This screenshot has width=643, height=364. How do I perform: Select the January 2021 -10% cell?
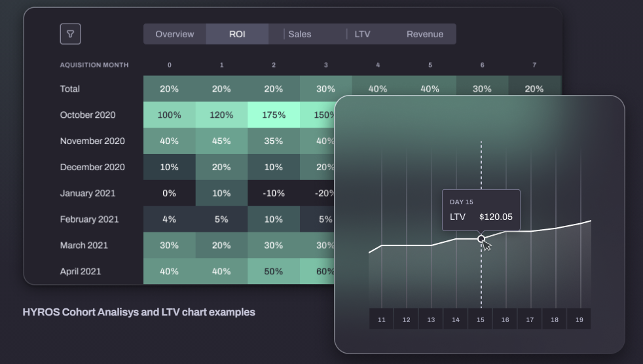pyautogui.click(x=274, y=193)
